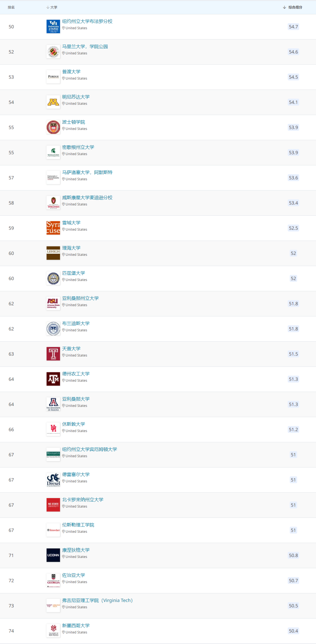
Task: Click the 54.7 score badge
Action: click(293, 27)
